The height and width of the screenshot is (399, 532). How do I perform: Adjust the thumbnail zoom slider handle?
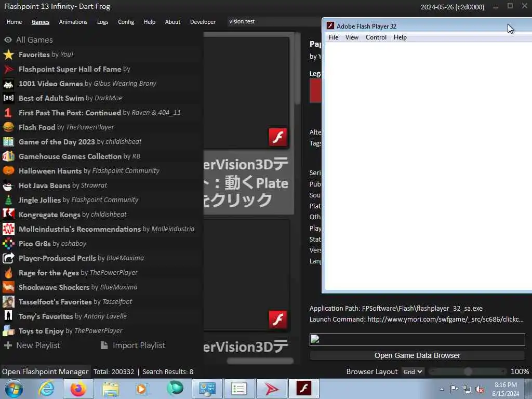(x=468, y=372)
